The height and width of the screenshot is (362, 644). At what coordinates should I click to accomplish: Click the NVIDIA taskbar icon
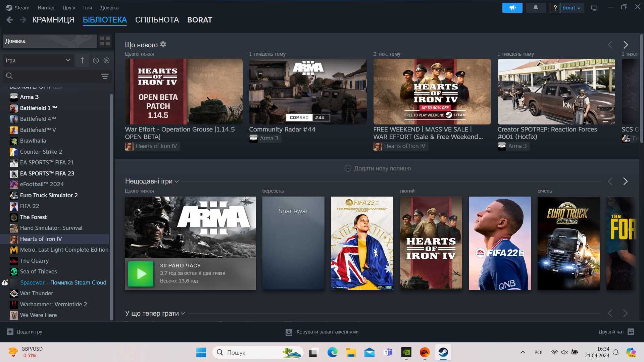406,353
